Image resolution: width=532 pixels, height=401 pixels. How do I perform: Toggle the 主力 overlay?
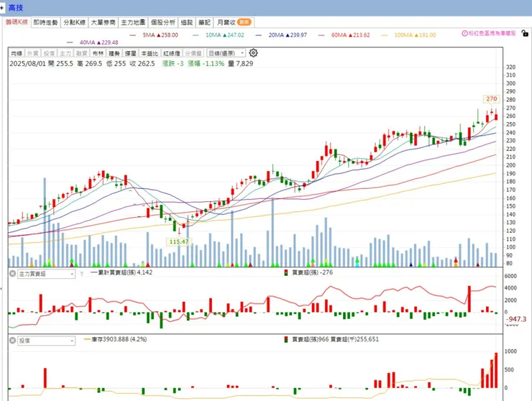point(65,53)
